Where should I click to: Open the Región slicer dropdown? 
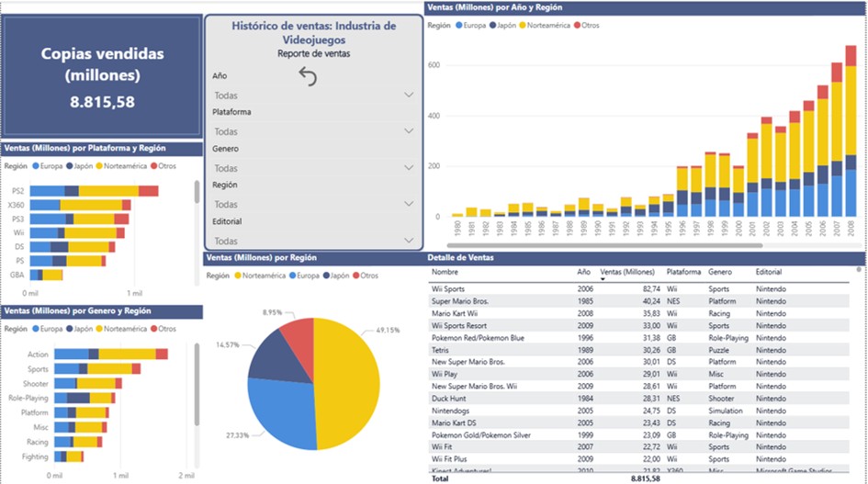(408, 204)
